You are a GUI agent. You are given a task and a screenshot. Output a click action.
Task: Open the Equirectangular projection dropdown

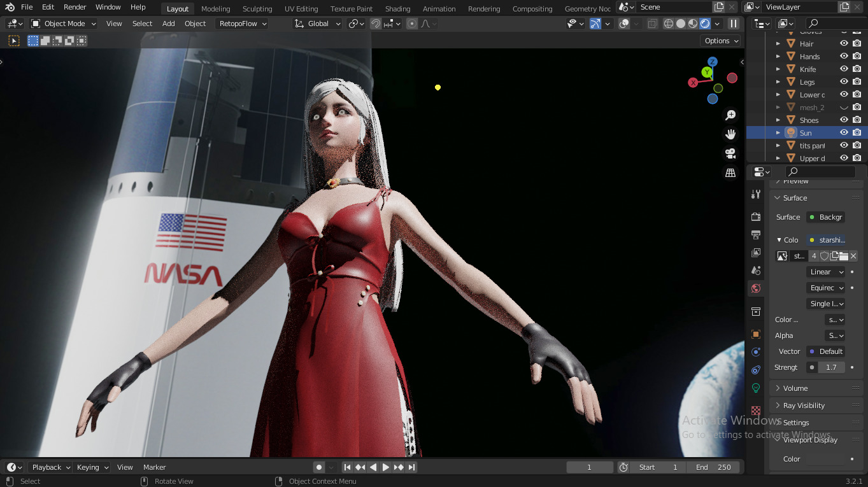coord(826,288)
